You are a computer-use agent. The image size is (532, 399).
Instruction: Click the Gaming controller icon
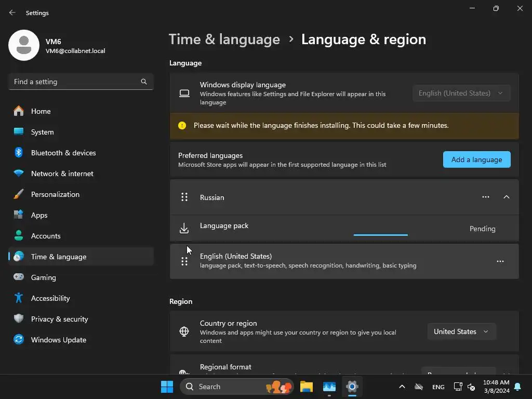tap(19, 277)
